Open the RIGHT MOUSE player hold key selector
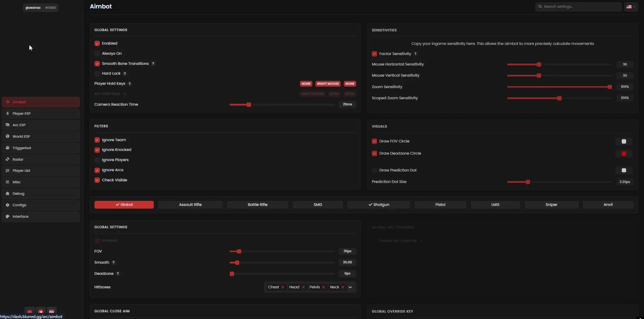Image resolution: width=644 pixels, height=319 pixels. pos(328,84)
